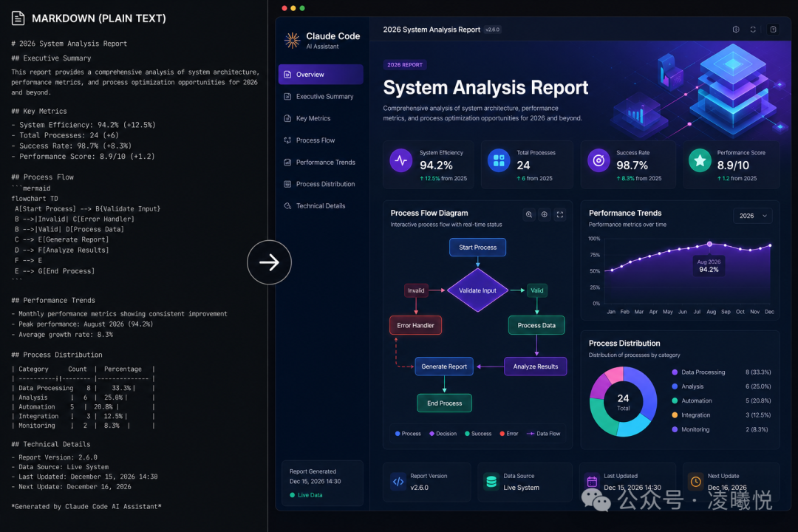Click the End Process node
798x532 pixels.
[x=444, y=403]
